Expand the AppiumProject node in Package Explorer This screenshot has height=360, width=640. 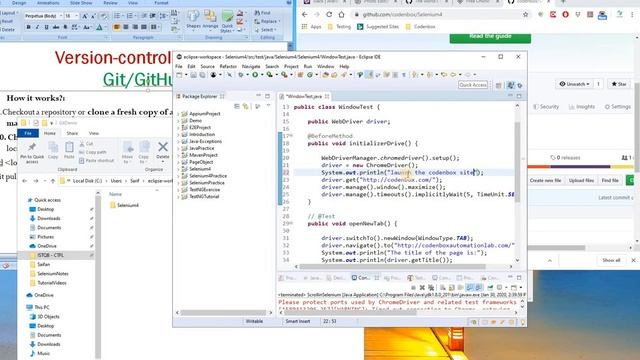point(178,114)
